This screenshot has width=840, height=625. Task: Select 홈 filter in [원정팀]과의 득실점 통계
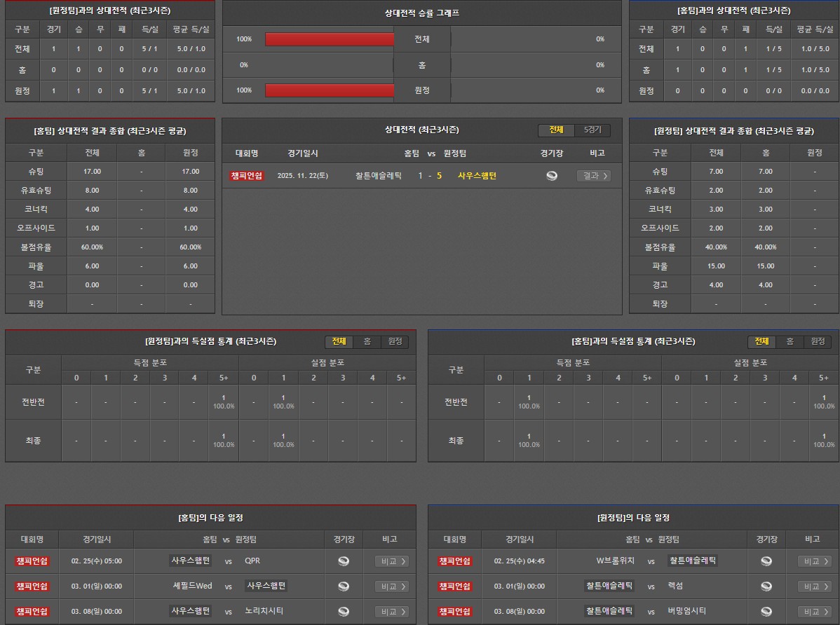tap(367, 341)
